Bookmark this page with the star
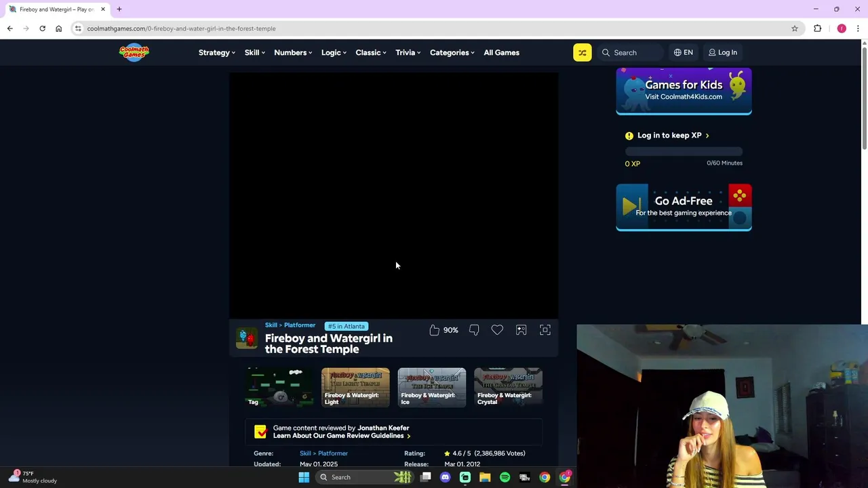868x488 pixels. [x=795, y=28]
